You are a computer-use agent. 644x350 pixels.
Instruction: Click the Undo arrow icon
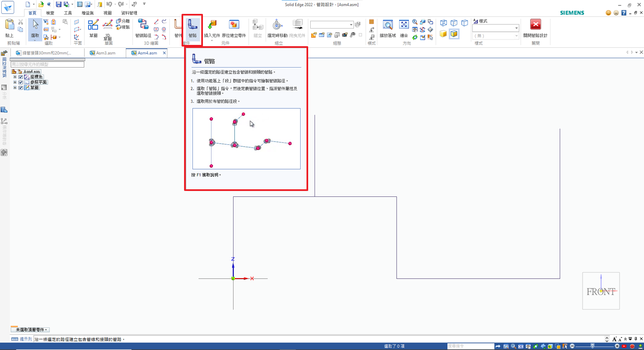109,4
